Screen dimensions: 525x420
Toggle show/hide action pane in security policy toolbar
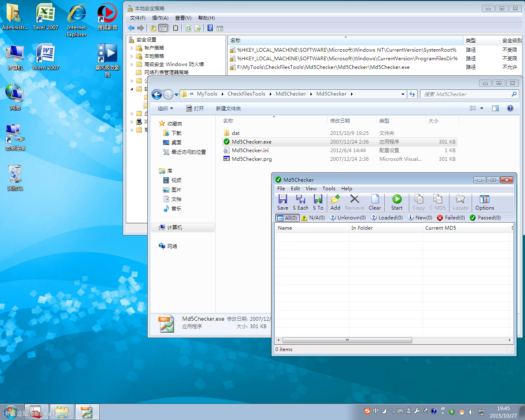[220, 28]
